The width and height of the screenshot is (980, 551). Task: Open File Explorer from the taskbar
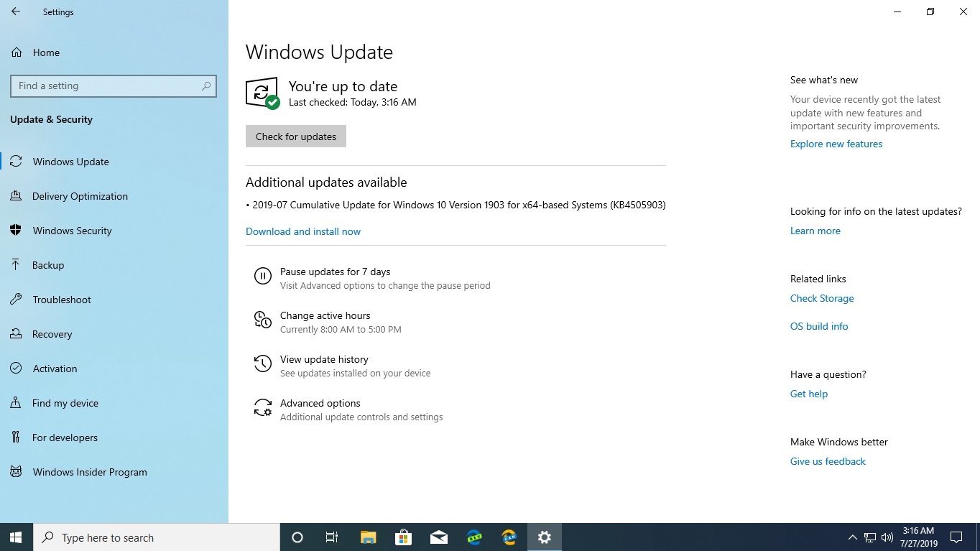coord(368,537)
